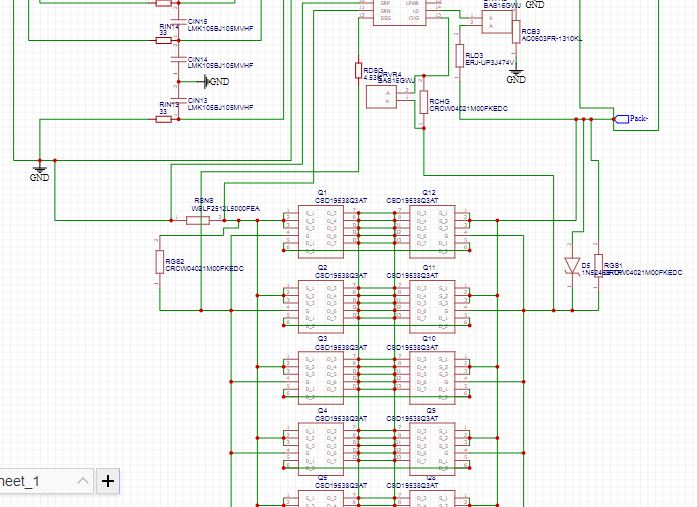Viewport: 697px width, 507px height.
Task: Select the Q12 MOSFET component body
Action: tap(432, 232)
